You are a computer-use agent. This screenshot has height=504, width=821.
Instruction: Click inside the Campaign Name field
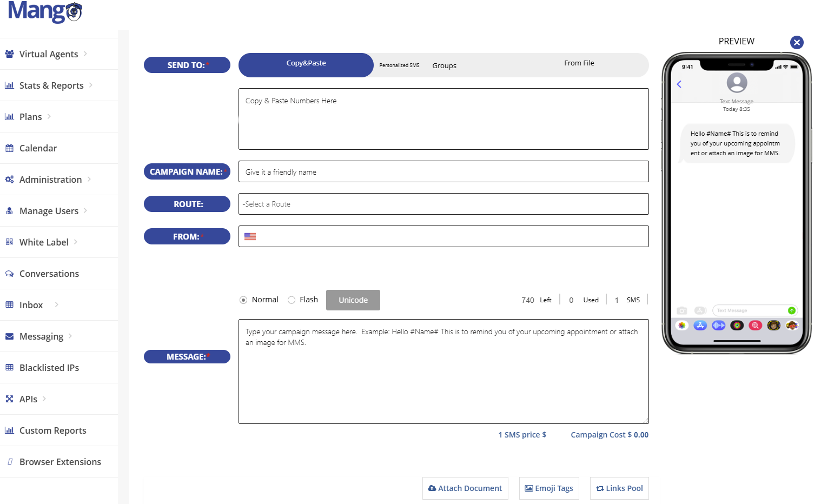(x=443, y=171)
